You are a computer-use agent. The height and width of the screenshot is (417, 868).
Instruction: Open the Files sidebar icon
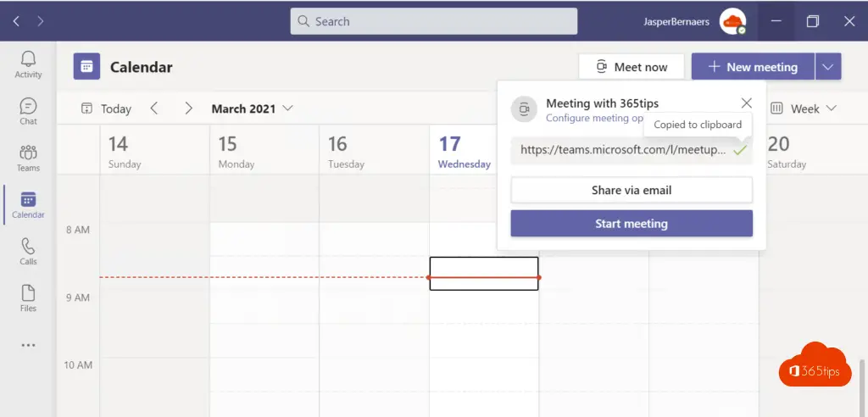28,297
